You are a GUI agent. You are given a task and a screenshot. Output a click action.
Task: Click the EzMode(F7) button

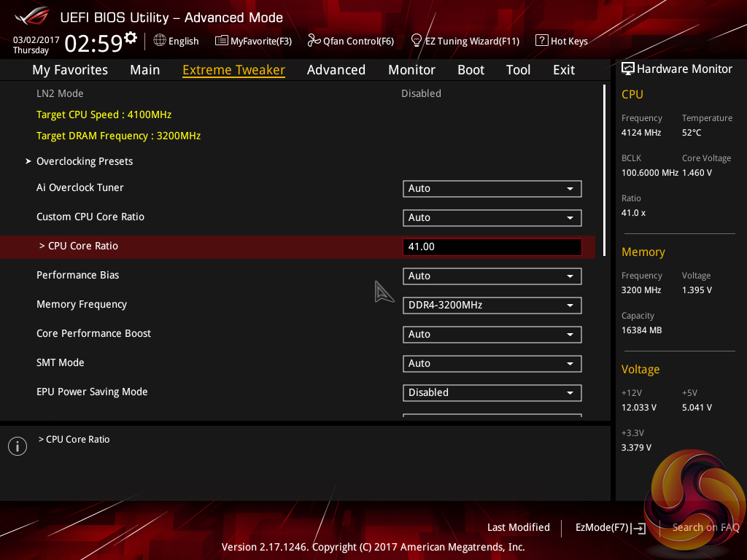pos(611,528)
